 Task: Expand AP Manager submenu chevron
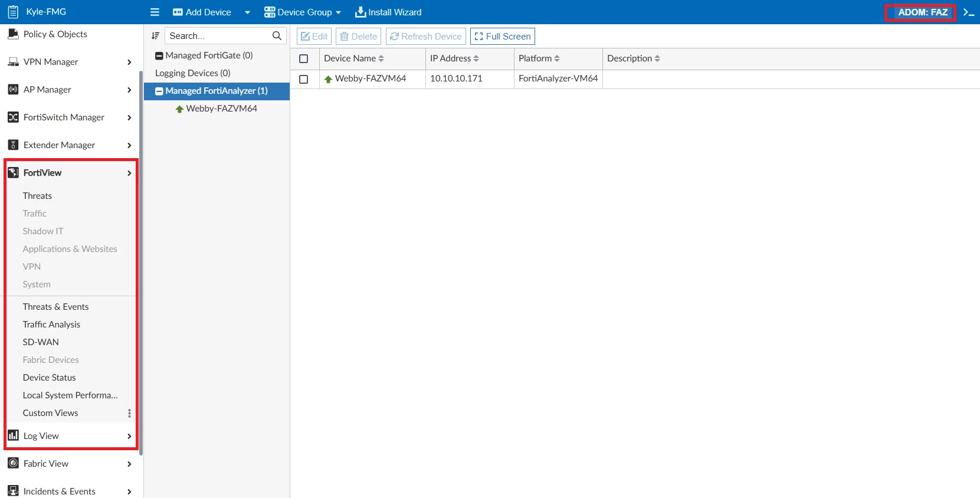[129, 90]
